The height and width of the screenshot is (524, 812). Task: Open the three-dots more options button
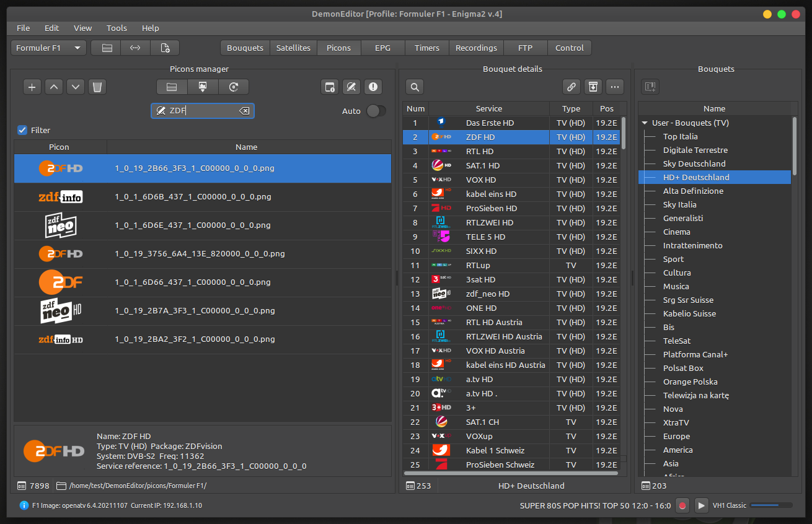pos(614,87)
